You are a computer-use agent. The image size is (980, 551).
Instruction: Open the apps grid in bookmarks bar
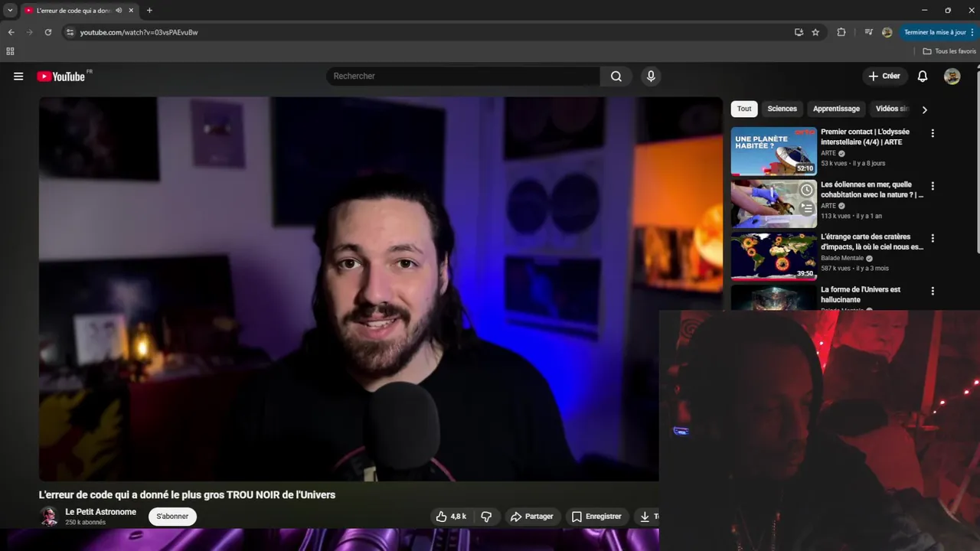pos(10,51)
